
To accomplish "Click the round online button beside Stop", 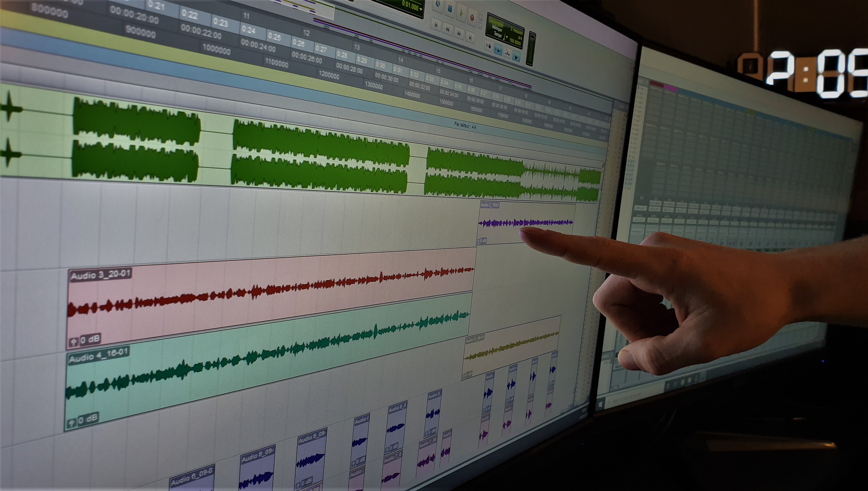I will pyautogui.click(x=438, y=4).
